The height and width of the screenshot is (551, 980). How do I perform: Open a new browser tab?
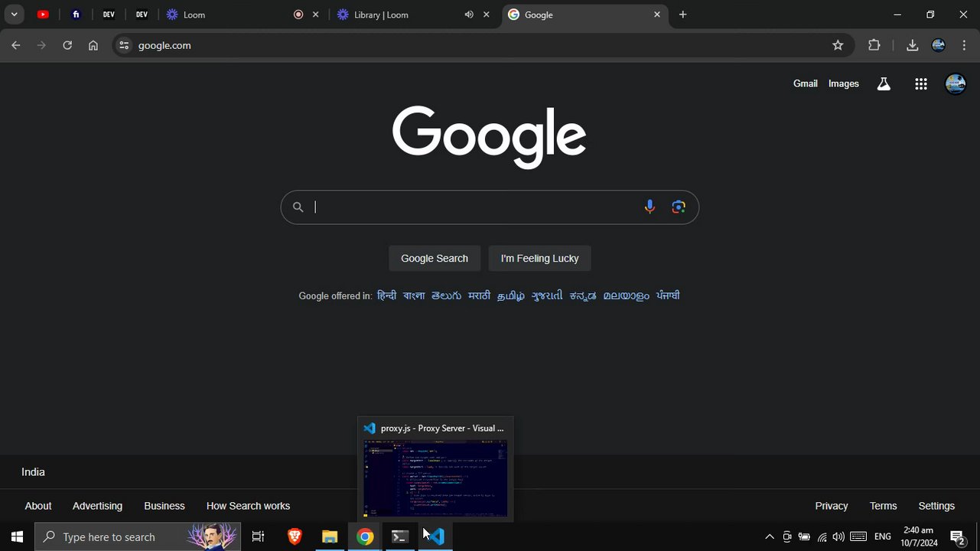[683, 15]
